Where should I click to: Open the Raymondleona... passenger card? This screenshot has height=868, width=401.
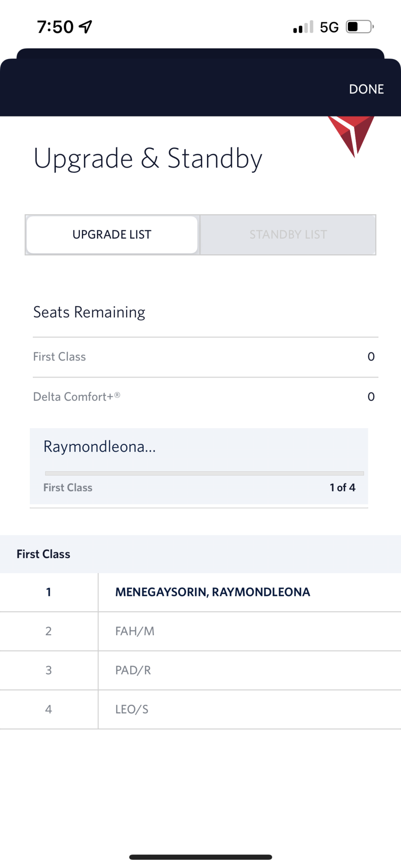click(x=199, y=466)
